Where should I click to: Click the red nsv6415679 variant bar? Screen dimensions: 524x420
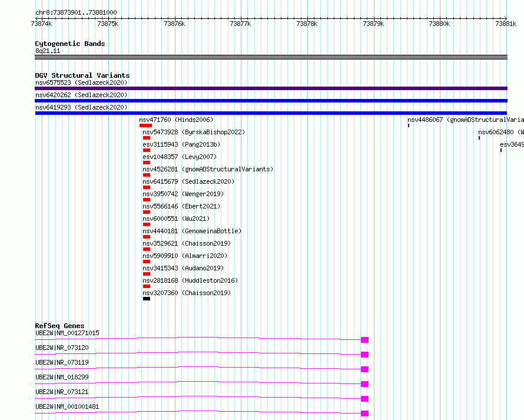[x=147, y=187]
